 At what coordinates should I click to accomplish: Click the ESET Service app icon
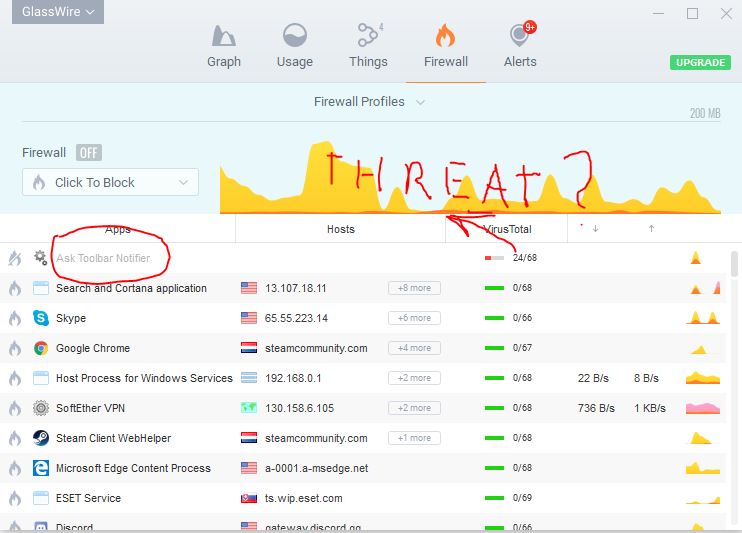pos(41,498)
